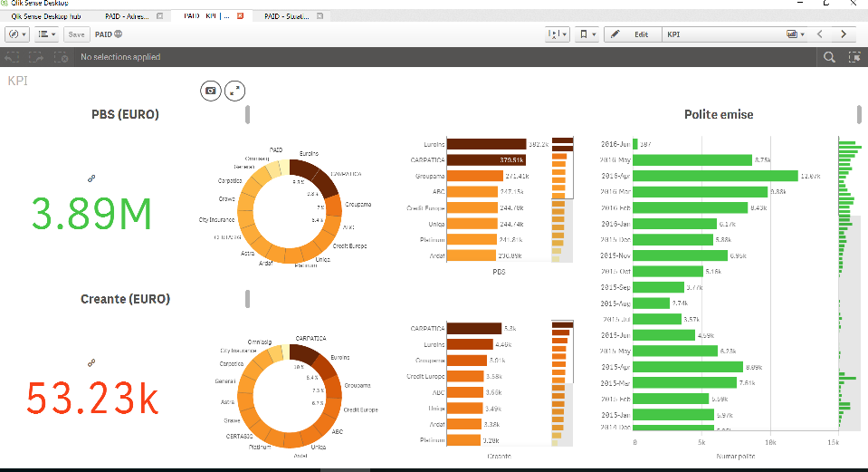Open the sheets selector dropdown icon
The height and width of the screenshot is (472, 868).
(x=795, y=34)
